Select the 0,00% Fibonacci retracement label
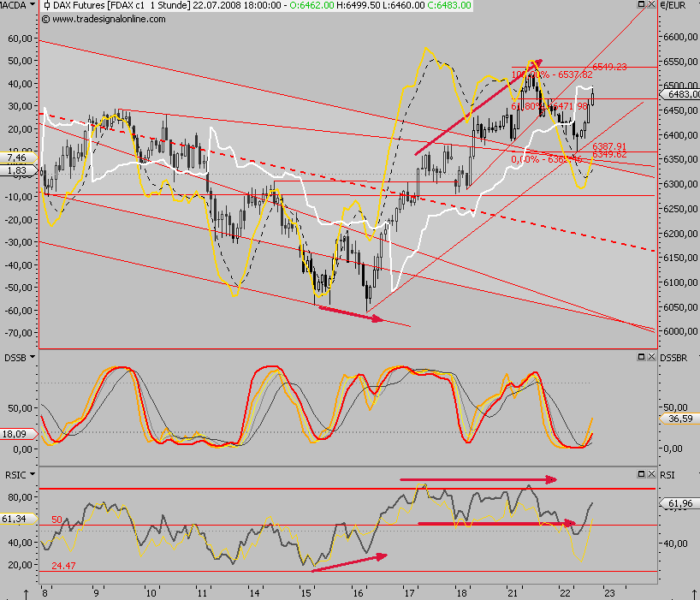700x600 pixels. 547,159
